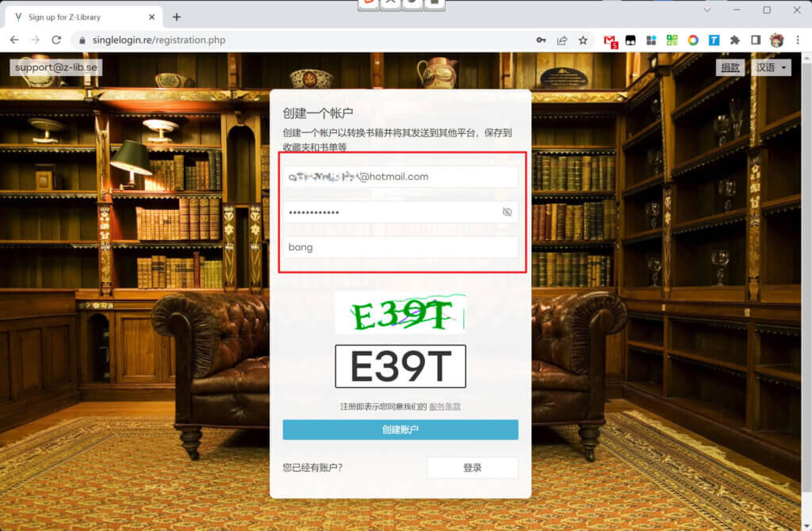Click the 捐款 donate link
This screenshot has height=531, width=812.
coord(730,68)
